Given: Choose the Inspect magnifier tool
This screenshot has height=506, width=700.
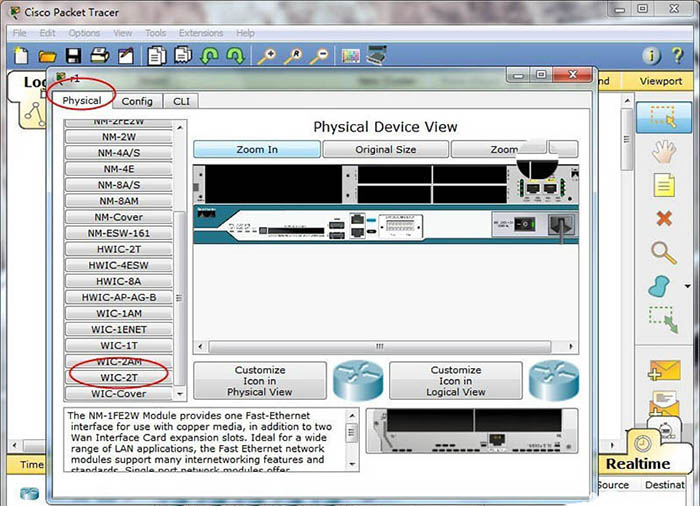Looking at the screenshot, I should [664, 253].
